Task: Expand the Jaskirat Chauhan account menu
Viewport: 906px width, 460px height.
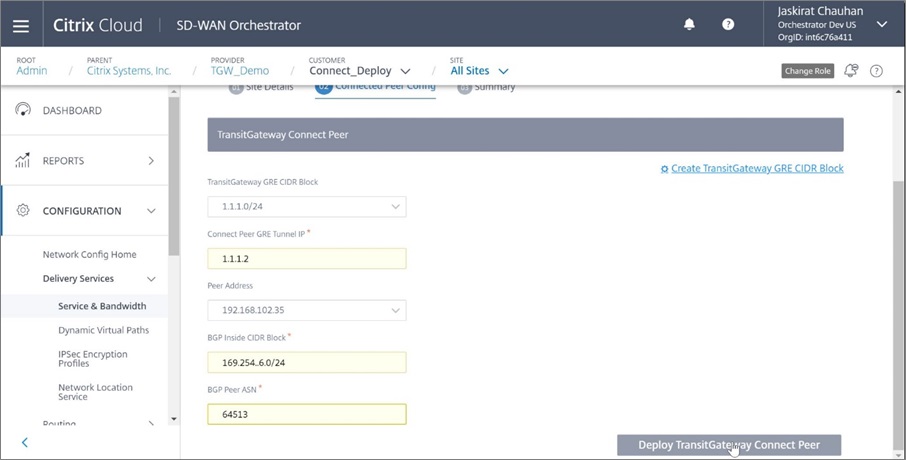Action: 882,24
